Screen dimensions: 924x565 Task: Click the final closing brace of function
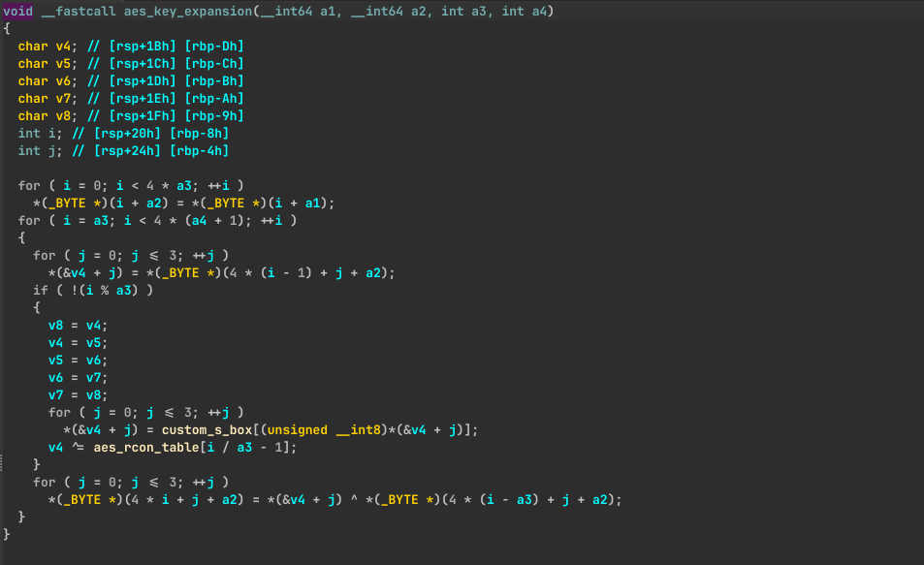(7, 534)
